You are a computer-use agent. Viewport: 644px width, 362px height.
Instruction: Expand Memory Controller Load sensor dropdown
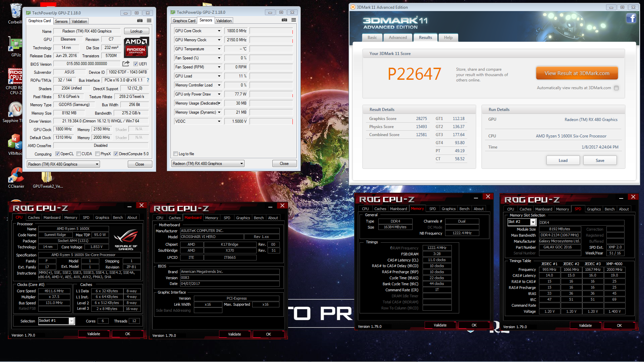219,85
